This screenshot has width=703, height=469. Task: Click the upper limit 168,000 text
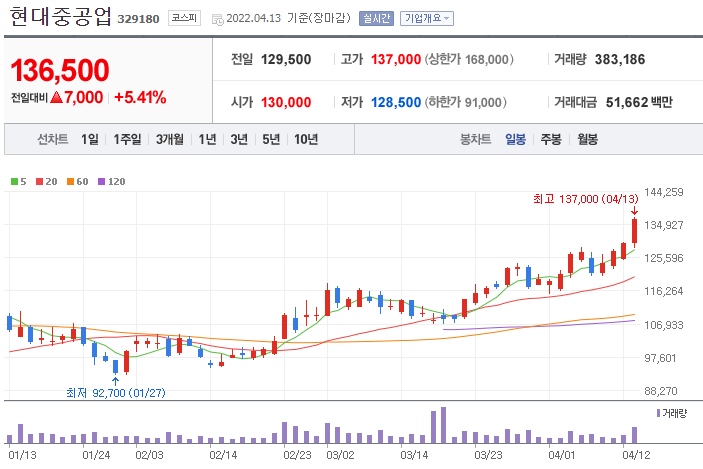(469, 60)
